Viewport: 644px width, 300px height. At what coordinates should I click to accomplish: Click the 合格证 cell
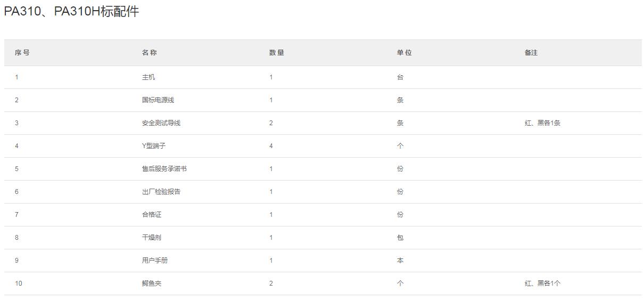(x=152, y=215)
